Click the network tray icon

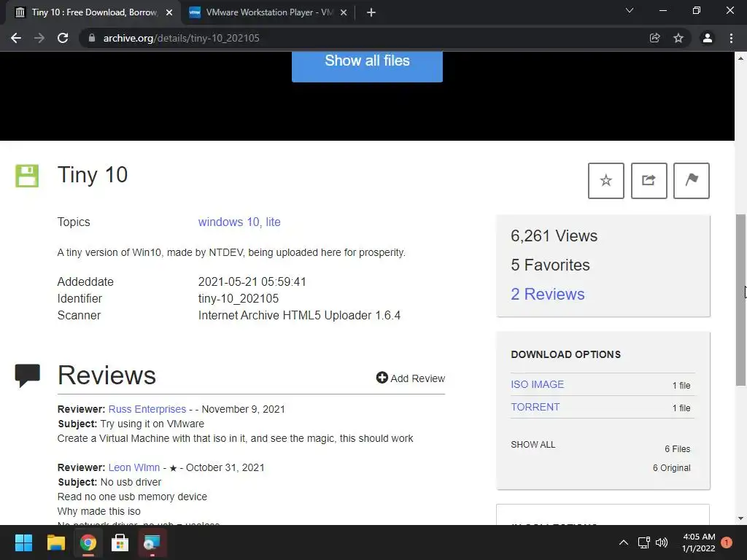[643, 542]
